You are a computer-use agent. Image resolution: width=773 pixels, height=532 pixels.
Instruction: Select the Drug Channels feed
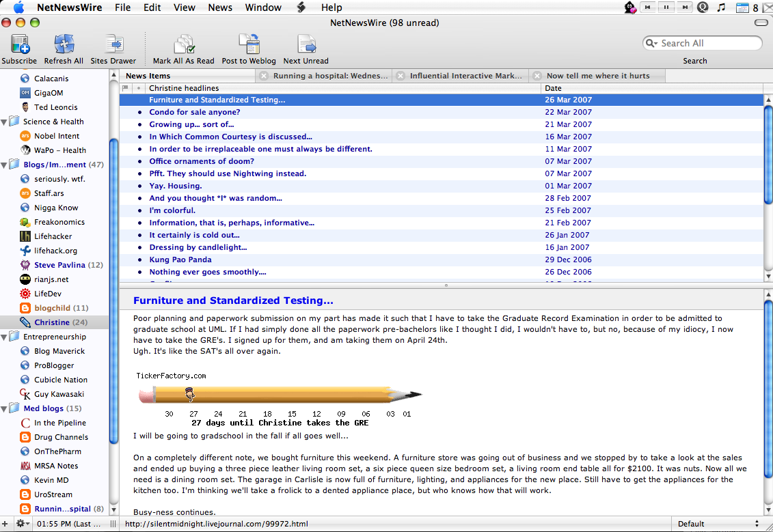tap(61, 437)
